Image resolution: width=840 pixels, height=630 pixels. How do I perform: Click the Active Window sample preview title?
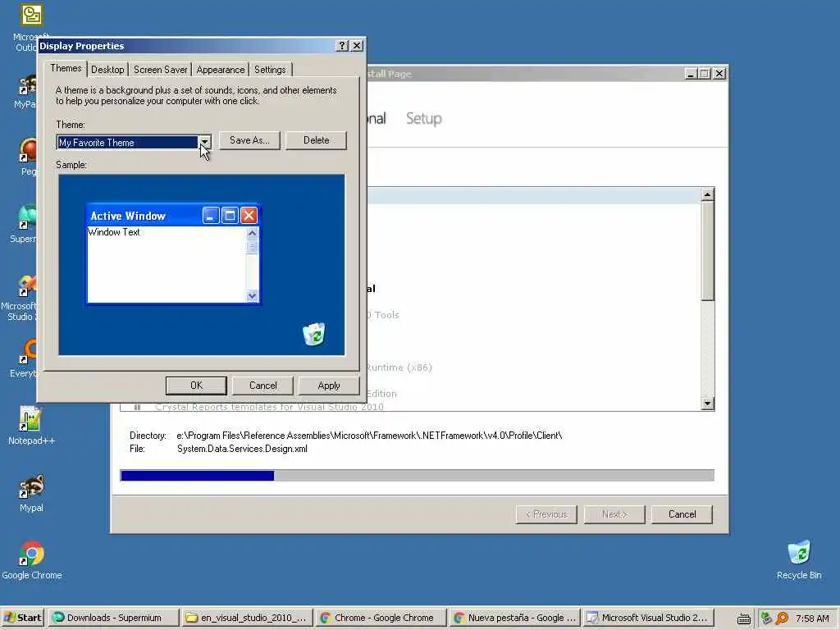128,216
